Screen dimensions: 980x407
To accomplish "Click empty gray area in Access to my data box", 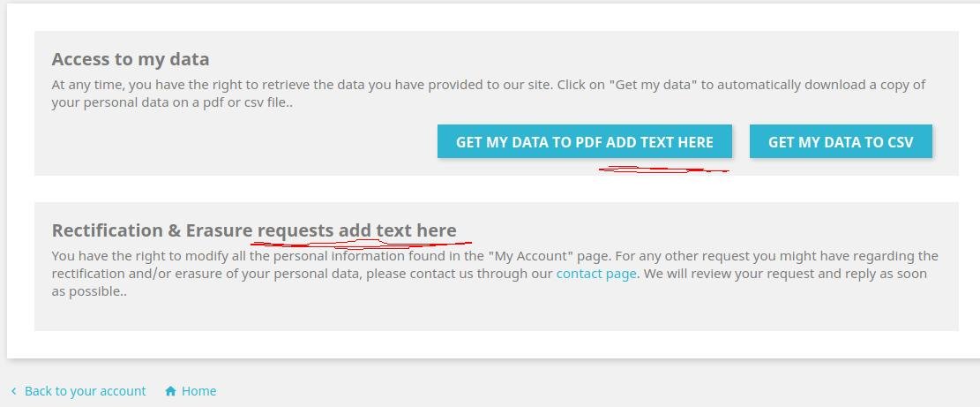I will 221,146.
